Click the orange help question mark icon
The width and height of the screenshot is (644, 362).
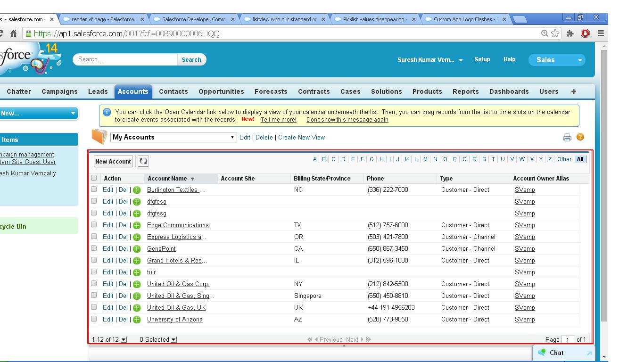(580, 137)
